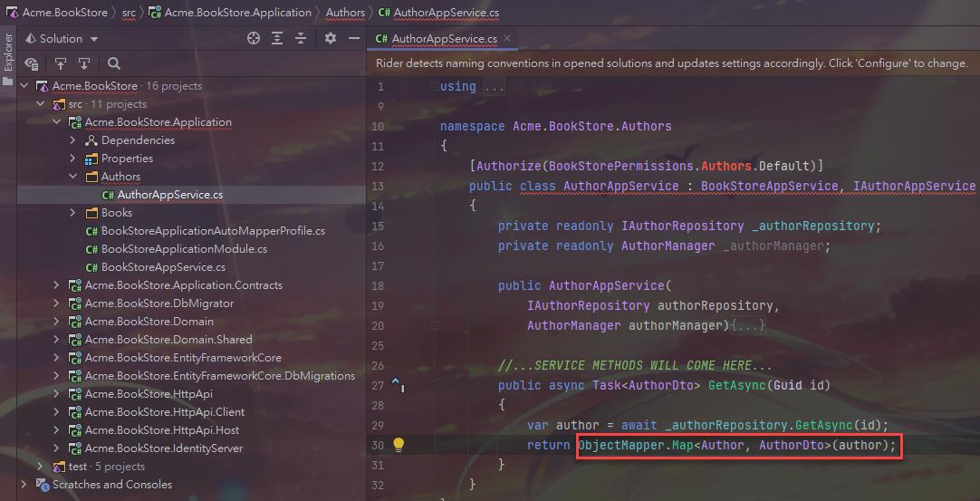980x501 pixels.
Task: Expand the Acme.BookStore.Domain project node
Action: point(57,322)
